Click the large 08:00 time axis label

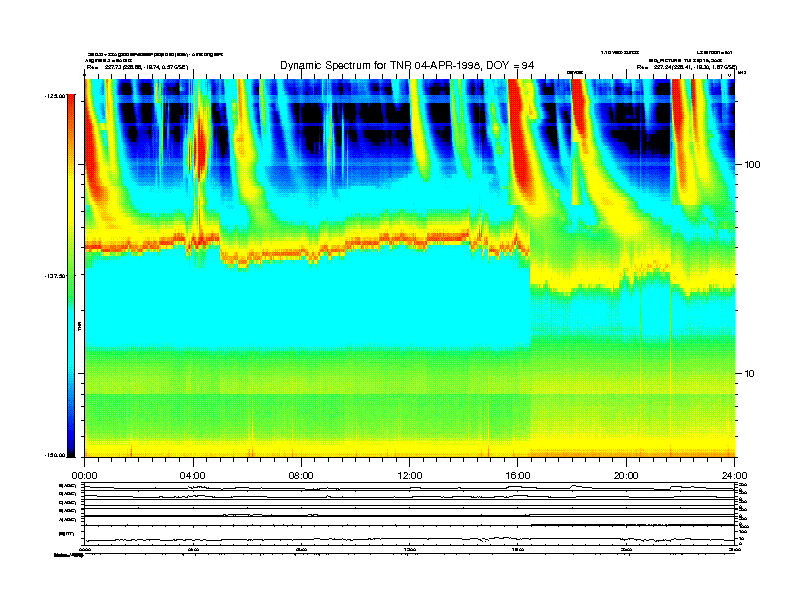pos(301,476)
